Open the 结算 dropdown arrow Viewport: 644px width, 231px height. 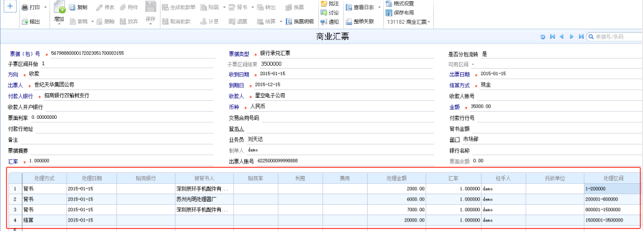(x=281, y=21)
